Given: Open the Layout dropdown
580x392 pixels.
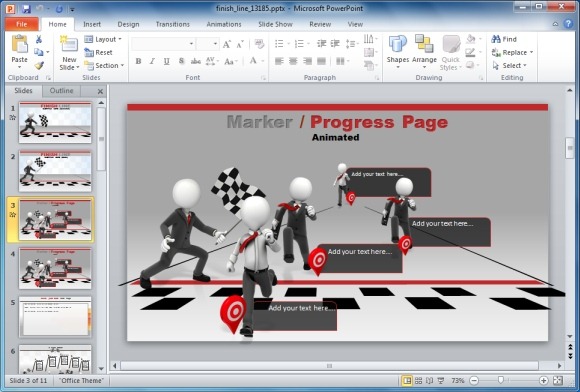Looking at the screenshot, I should pos(103,39).
